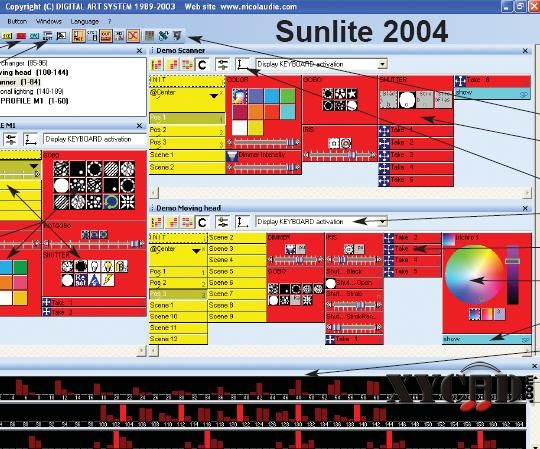This screenshot has width=540, height=449.
Task: Activate Take 1 switch in Demo Scanner
Action: [416, 130]
